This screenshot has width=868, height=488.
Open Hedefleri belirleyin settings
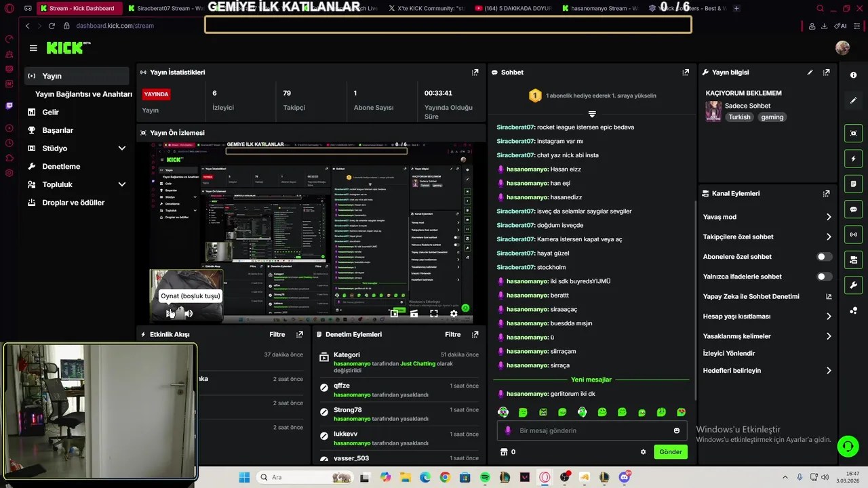click(x=766, y=371)
